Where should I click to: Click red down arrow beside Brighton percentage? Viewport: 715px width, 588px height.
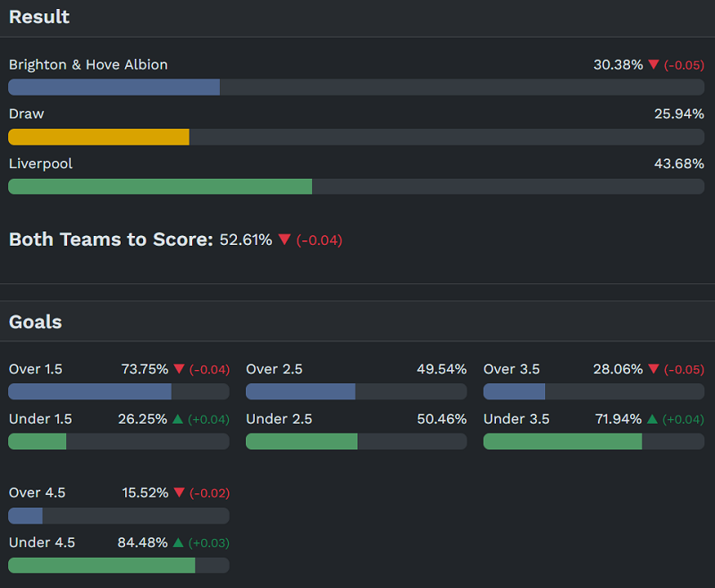pyautogui.click(x=653, y=64)
